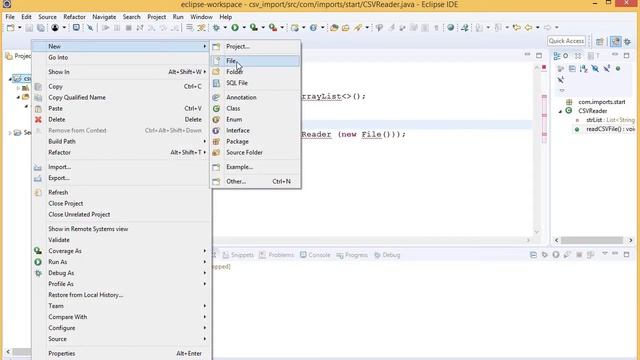Select com.imports.start in the Outline

click(x=596, y=102)
